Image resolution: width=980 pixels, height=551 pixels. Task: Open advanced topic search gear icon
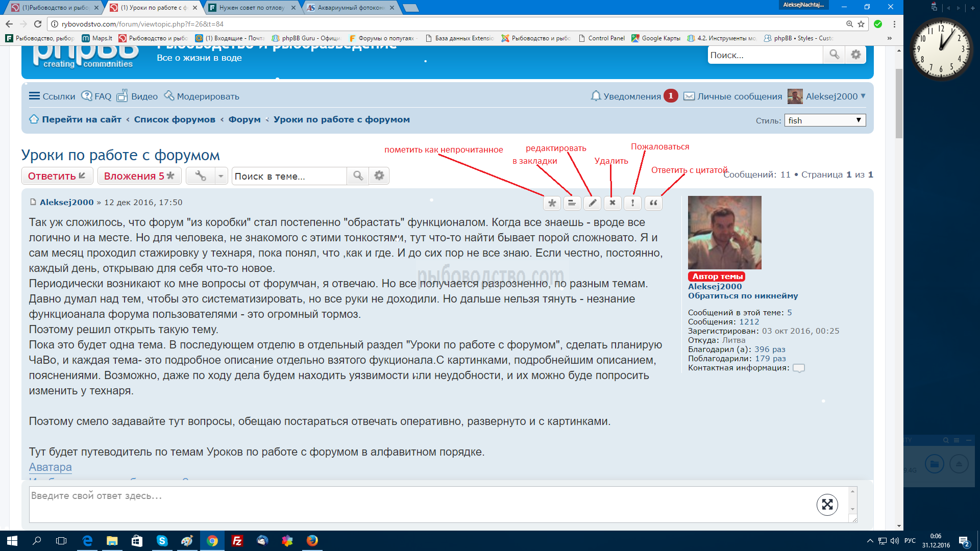tap(379, 176)
